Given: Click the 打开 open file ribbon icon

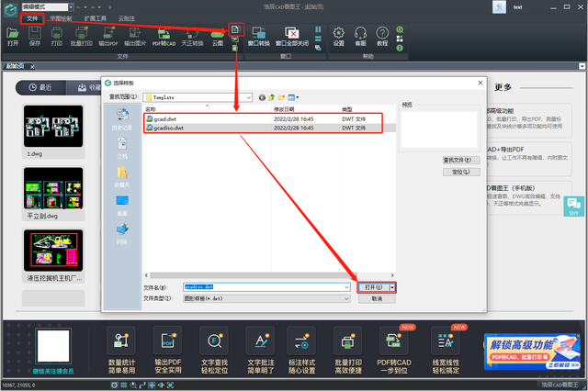Looking at the screenshot, I should coord(13,37).
